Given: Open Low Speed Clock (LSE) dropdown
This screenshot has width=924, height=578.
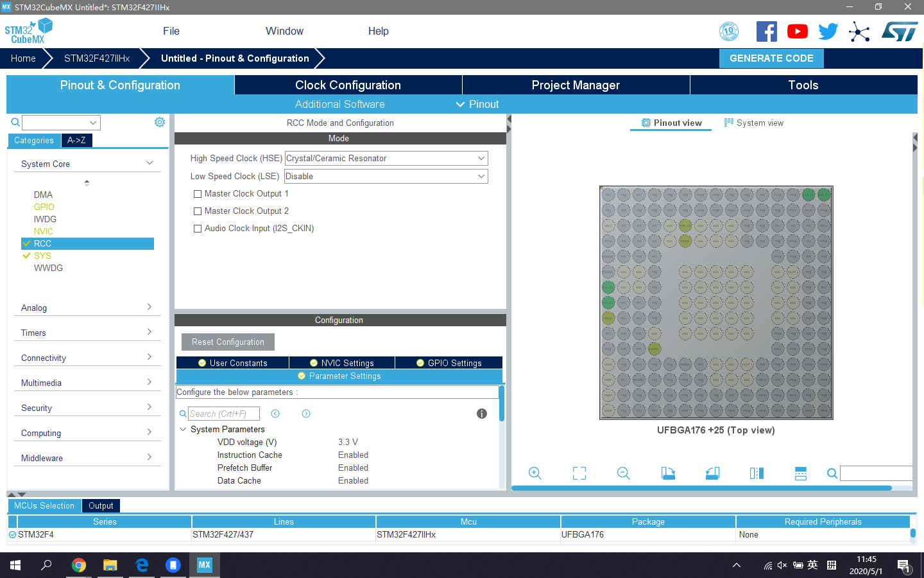Looking at the screenshot, I should [x=386, y=176].
